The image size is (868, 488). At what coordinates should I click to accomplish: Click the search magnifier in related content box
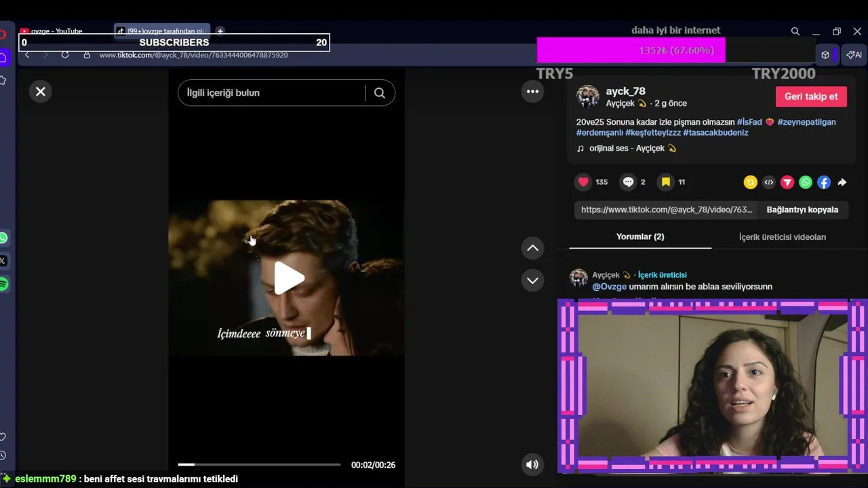coord(380,93)
